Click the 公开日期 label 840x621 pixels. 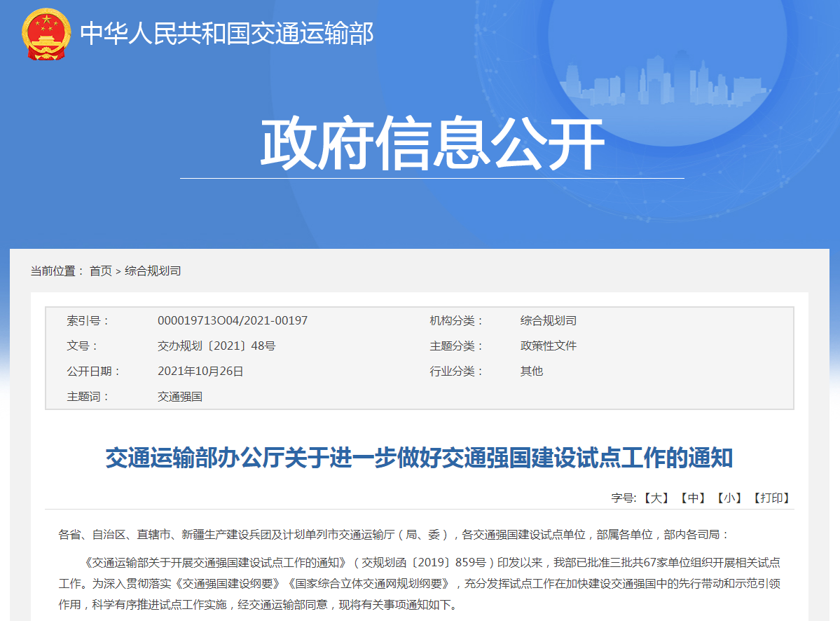coord(93,371)
